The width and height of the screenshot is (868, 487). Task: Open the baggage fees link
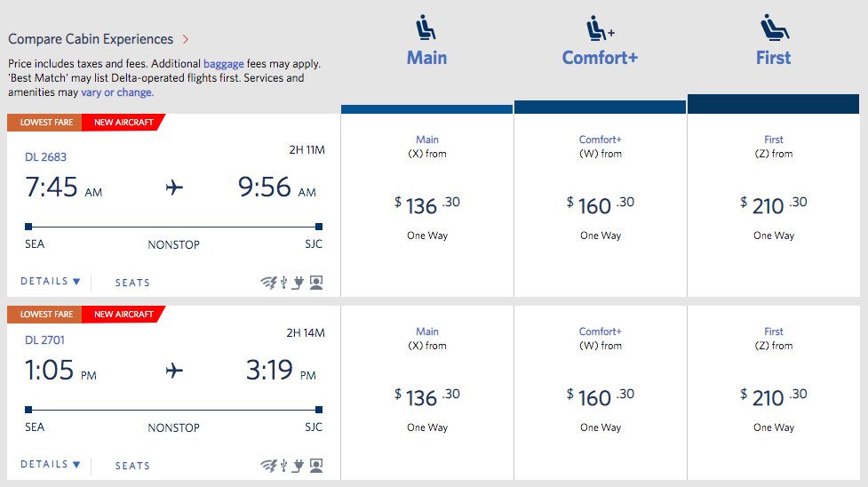point(224,64)
